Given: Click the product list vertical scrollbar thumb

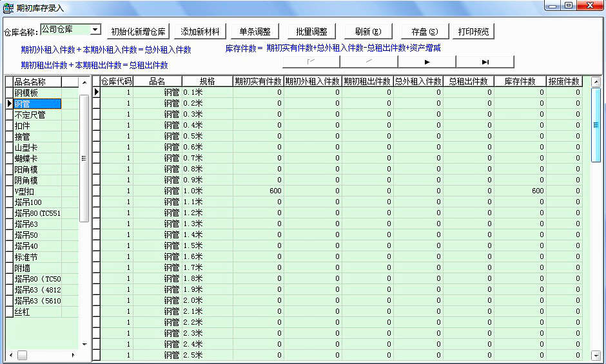Looking at the screenshot, I should click(84, 158).
